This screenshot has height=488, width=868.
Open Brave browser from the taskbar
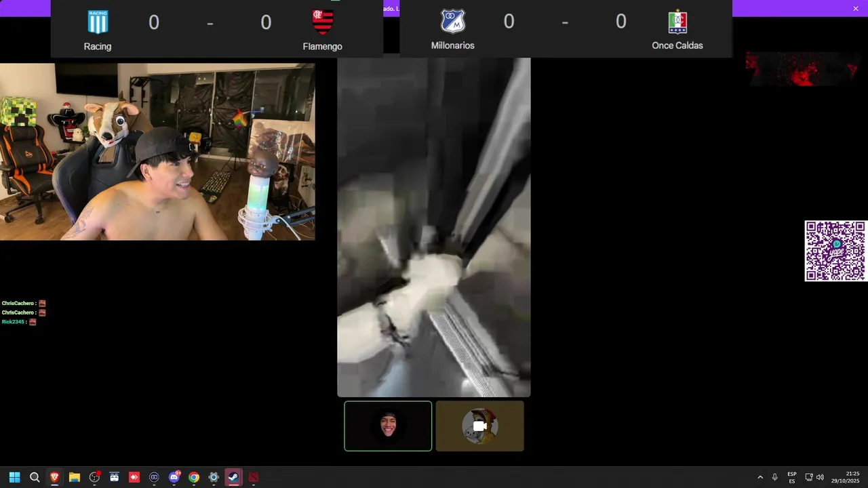coord(54,477)
